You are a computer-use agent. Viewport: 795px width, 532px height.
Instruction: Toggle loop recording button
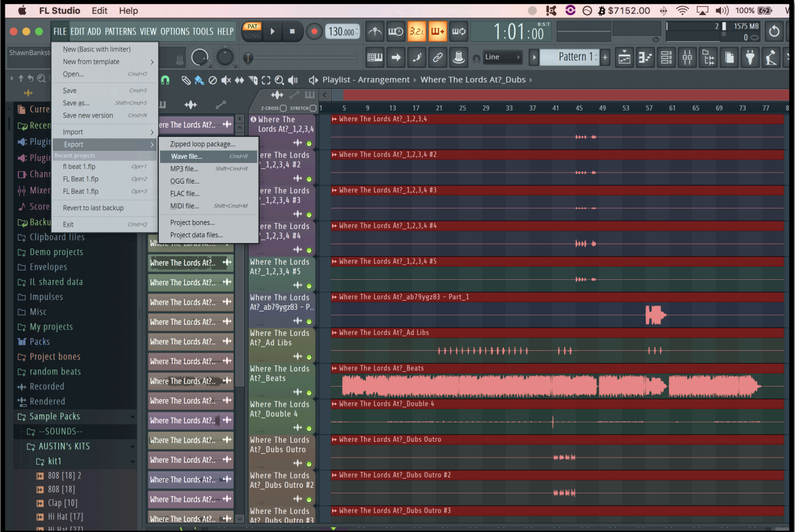(459, 32)
